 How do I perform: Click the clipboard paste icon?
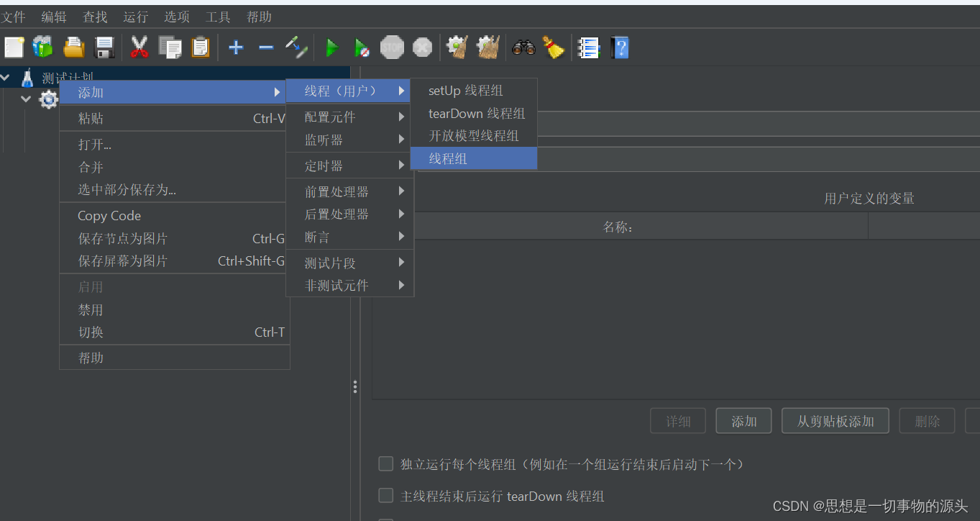coord(200,47)
